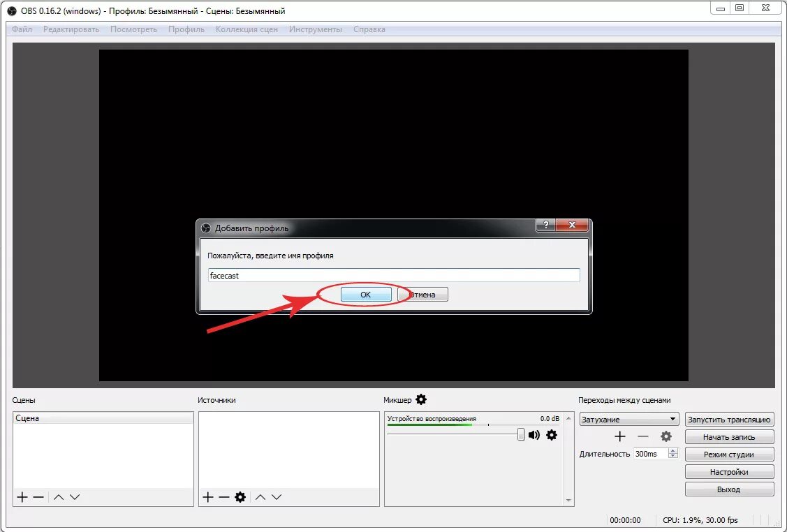This screenshot has width=787, height=532.
Task: Select Сцена in scenes list
Action: 103,418
